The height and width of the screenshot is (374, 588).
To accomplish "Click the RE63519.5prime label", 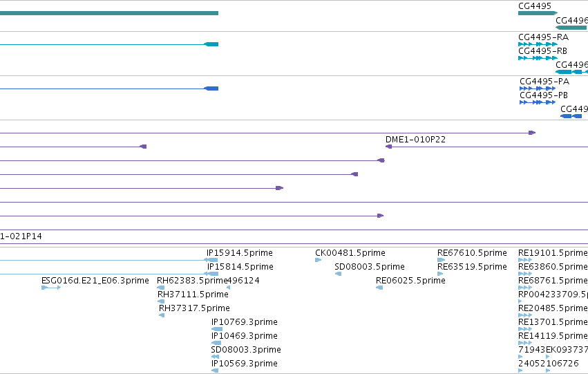I will 472,267.
